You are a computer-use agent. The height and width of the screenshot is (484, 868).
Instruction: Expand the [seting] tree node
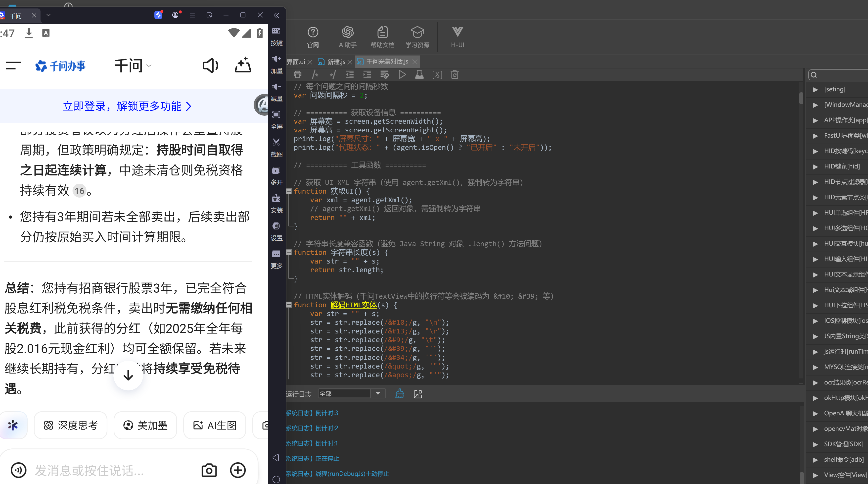click(x=816, y=89)
